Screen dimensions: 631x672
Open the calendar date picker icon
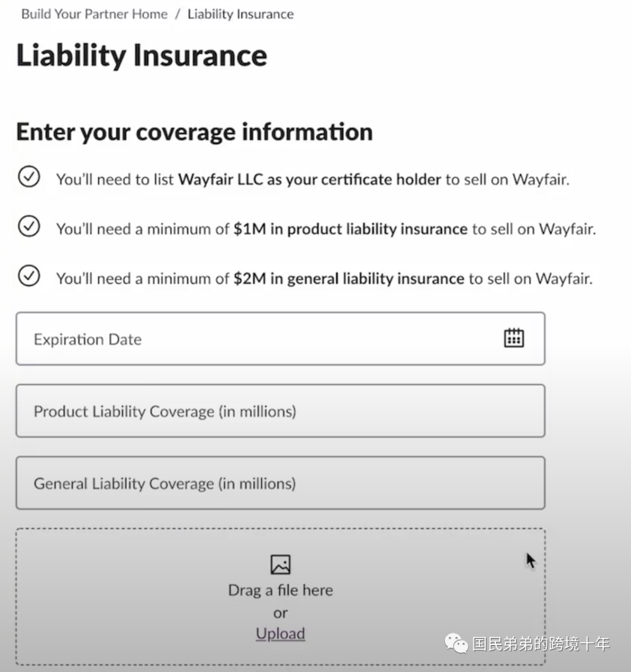[x=514, y=338]
